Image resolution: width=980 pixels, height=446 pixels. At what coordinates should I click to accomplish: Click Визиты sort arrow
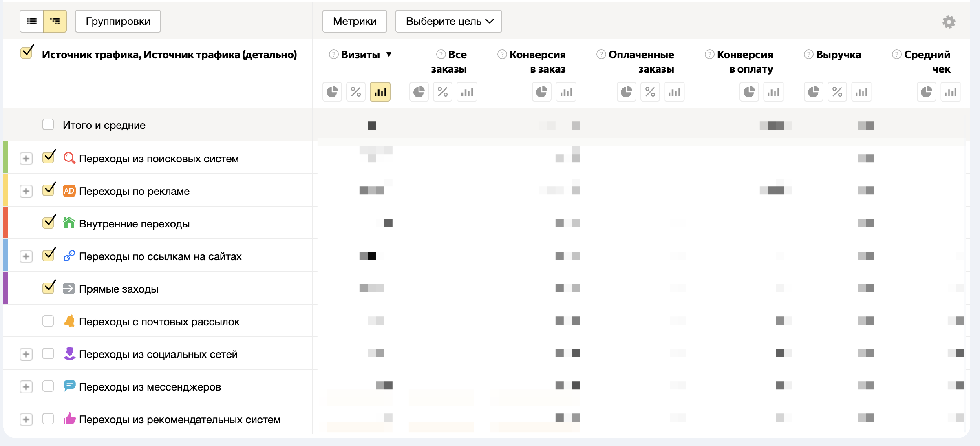point(389,55)
